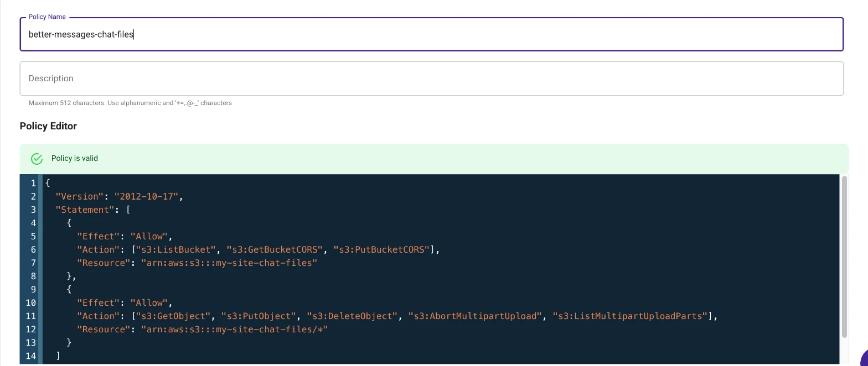The image size is (868, 366).
Task: Click line number 1 in the editor gutter
Action: (x=33, y=183)
